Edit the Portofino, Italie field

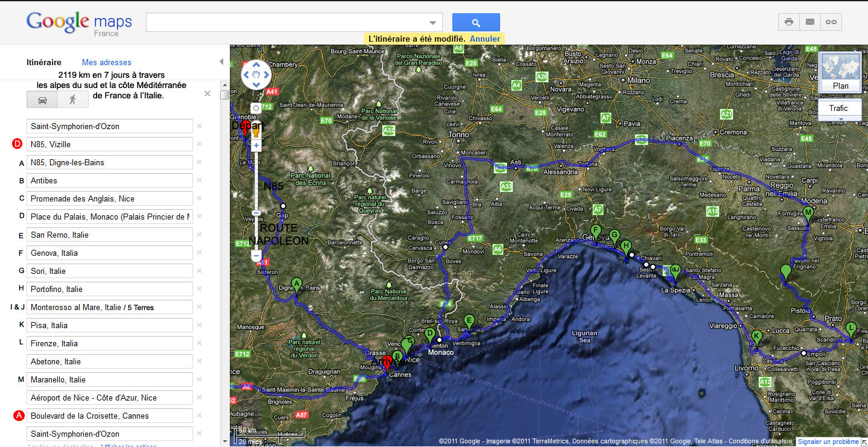coord(110,289)
